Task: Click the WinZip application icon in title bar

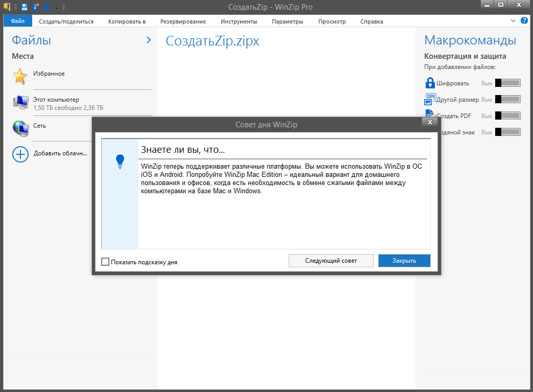Action: pos(7,7)
